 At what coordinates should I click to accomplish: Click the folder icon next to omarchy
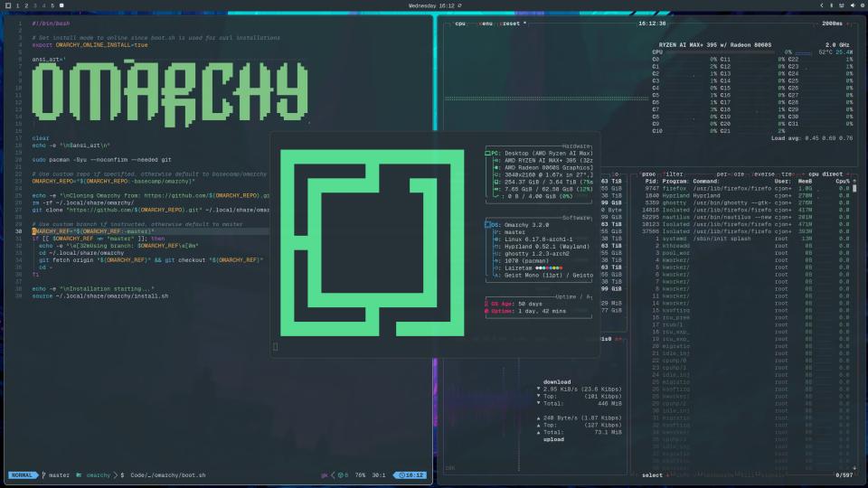[x=80, y=474]
